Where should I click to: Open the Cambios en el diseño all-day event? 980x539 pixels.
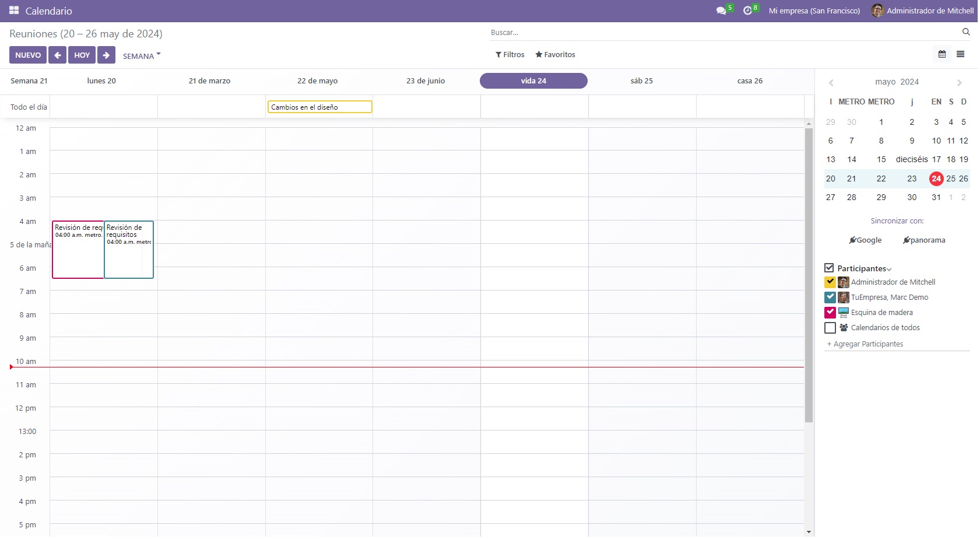click(x=319, y=107)
